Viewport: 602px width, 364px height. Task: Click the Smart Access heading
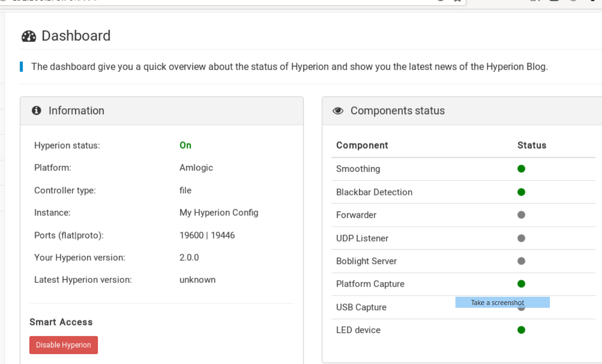pyautogui.click(x=61, y=322)
